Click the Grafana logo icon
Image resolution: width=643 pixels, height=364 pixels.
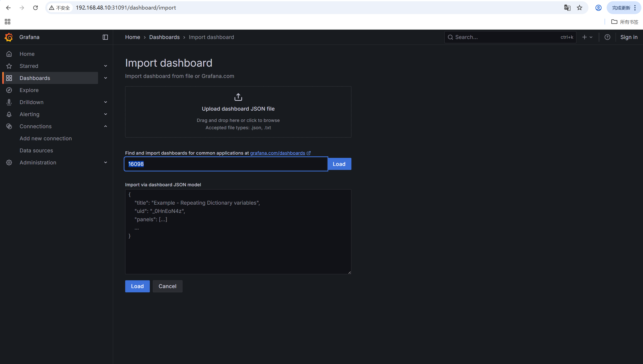(9, 37)
